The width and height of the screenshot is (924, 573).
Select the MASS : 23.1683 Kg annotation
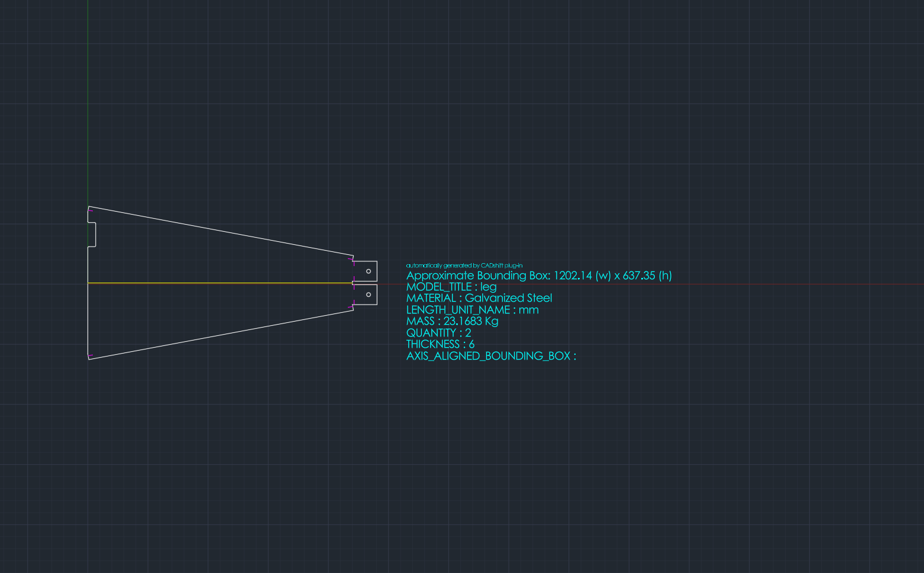452,321
